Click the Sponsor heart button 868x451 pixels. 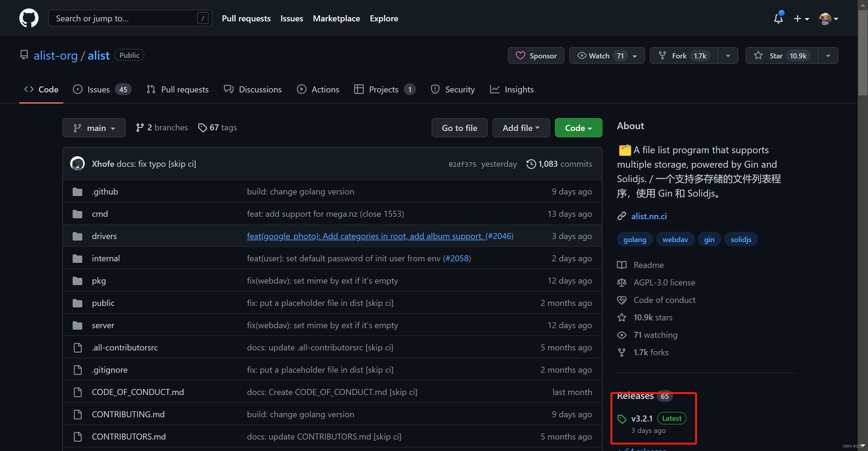pos(536,55)
